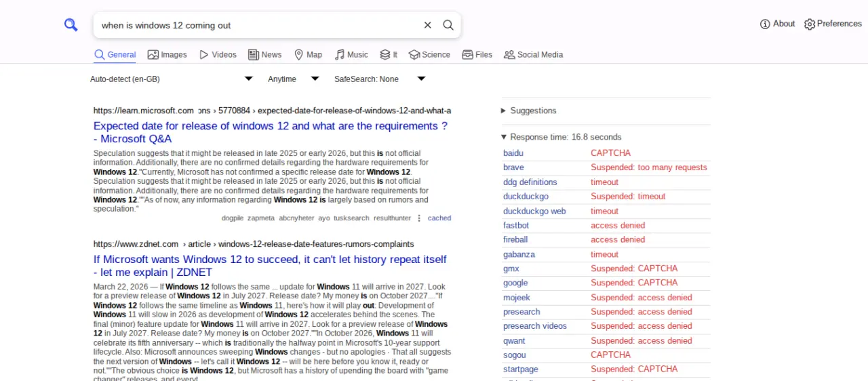Open cached version of Microsoft result
This screenshot has height=381, width=868.
click(439, 218)
